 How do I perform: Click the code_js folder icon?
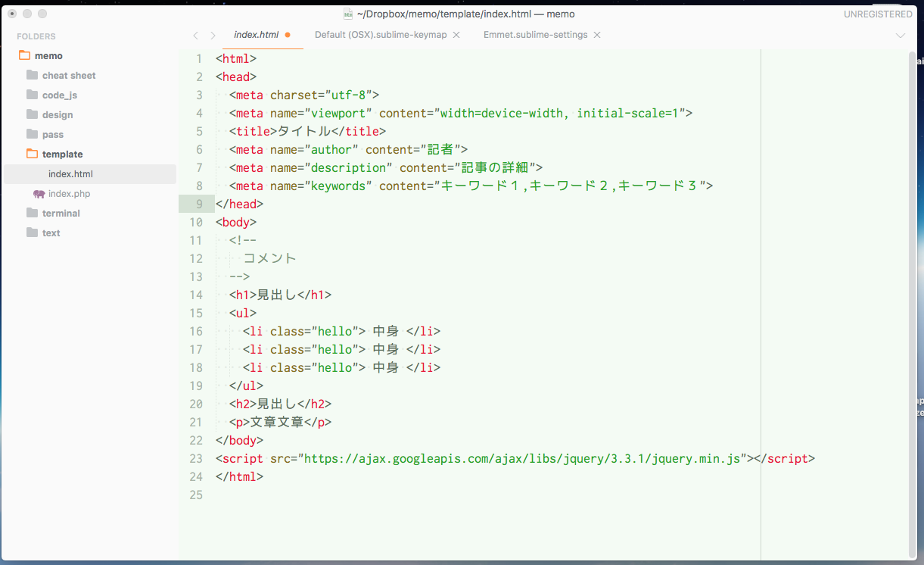point(32,95)
